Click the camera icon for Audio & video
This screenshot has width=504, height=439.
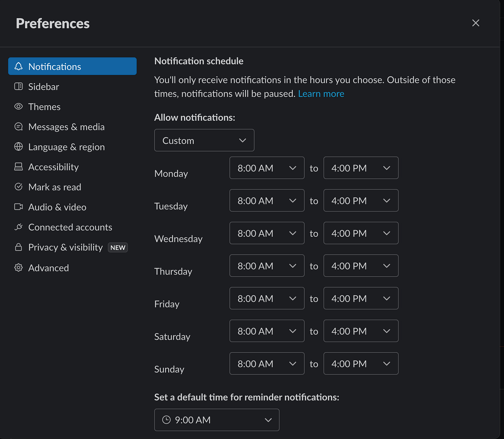pos(19,207)
